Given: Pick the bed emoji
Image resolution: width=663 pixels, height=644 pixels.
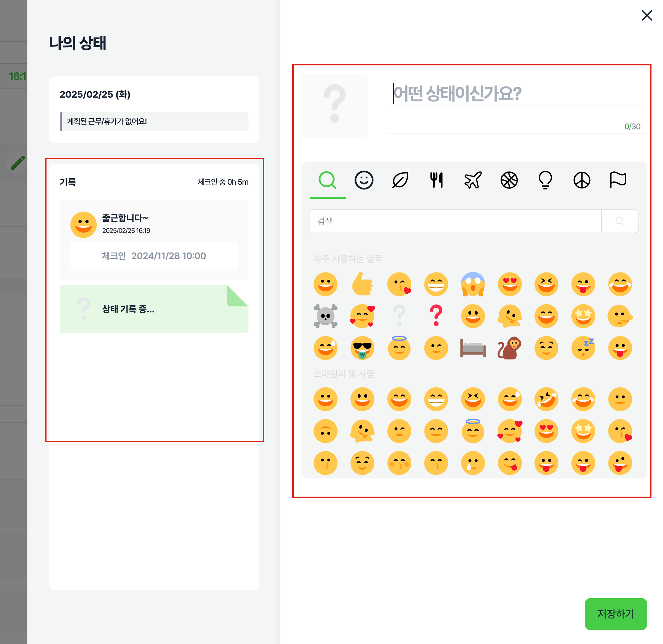Looking at the screenshot, I should tap(473, 348).
